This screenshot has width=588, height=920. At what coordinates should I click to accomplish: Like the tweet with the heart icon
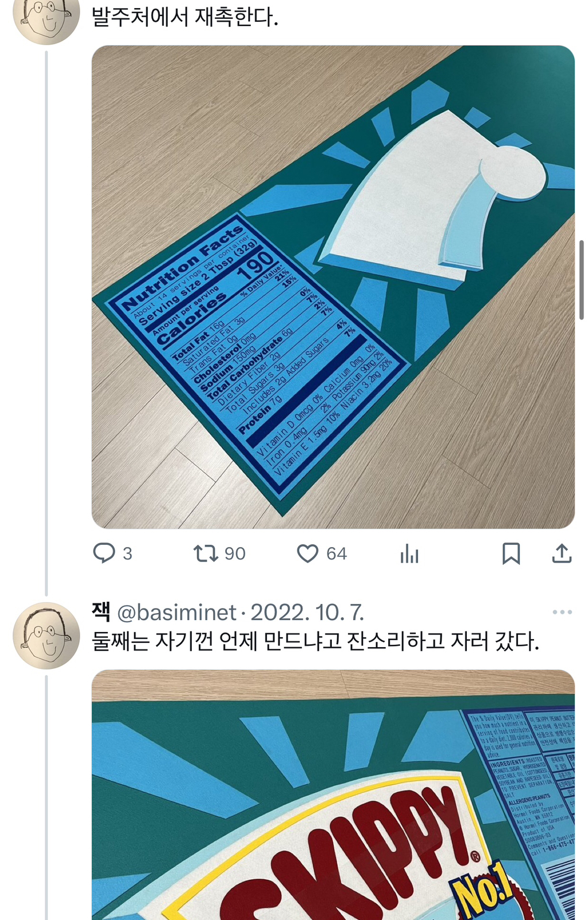[x=307, y=553]
